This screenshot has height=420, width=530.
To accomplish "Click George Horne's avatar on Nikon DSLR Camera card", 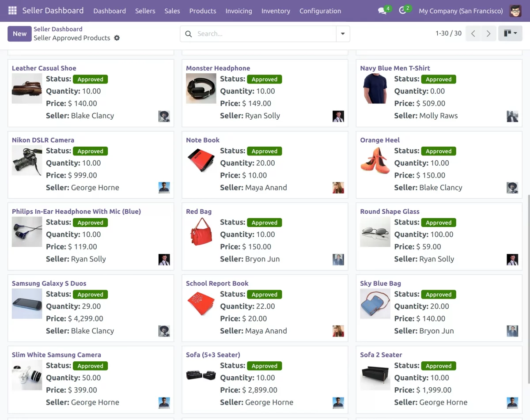I will [164, 188].
